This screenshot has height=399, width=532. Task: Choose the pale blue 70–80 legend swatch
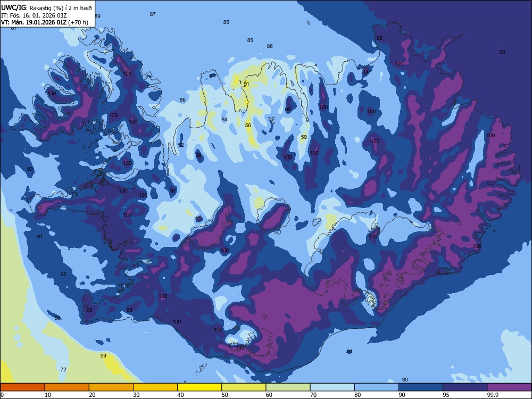tap(332, 387)
